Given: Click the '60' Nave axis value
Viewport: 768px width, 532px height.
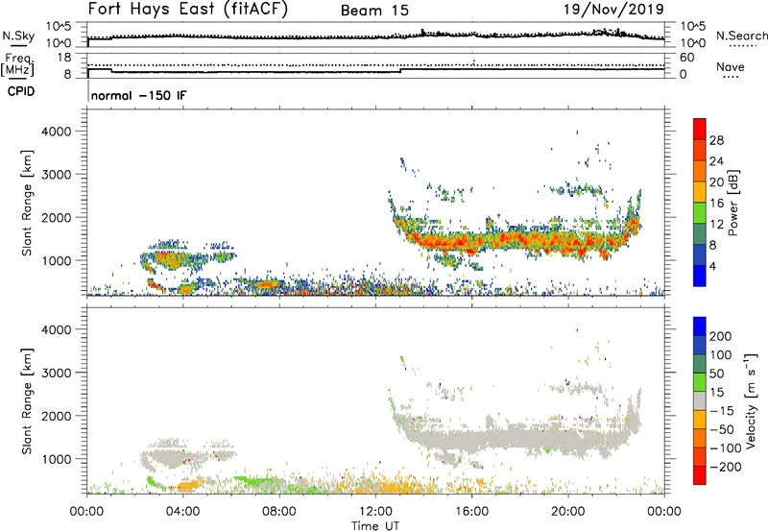Looking at the screenshot, I should (686, 58).
